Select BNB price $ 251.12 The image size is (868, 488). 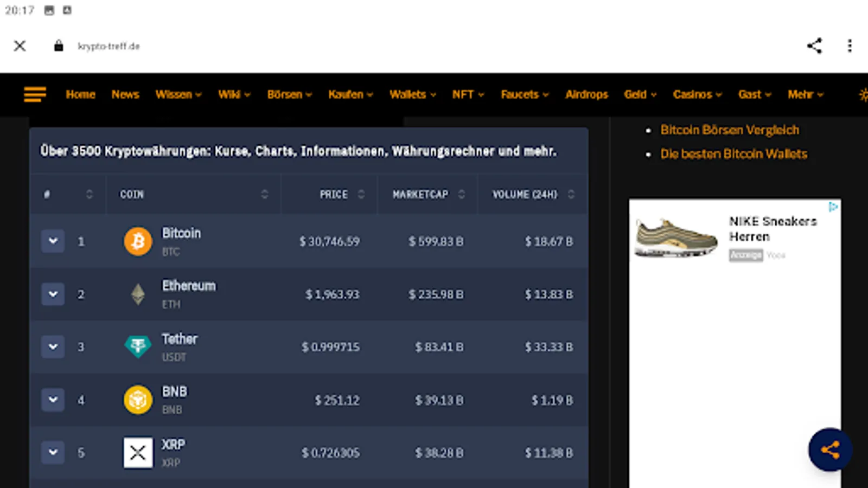[x=337, y=400]
